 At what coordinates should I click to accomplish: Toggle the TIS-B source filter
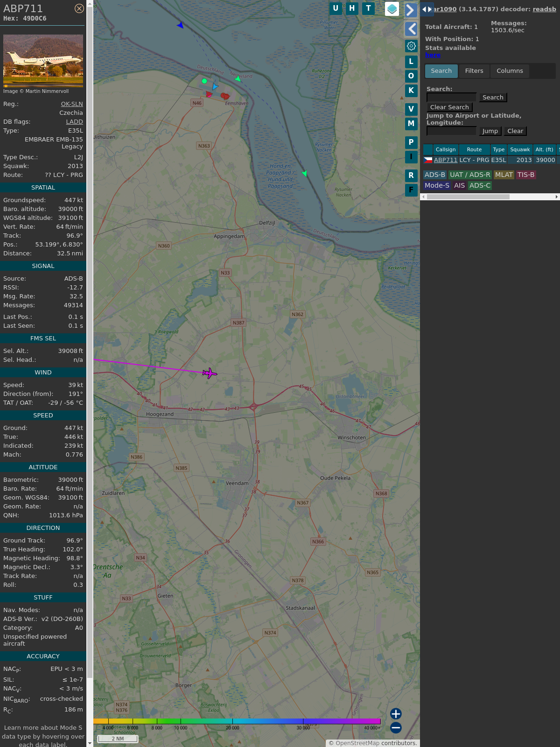click(x=525, y=175)
